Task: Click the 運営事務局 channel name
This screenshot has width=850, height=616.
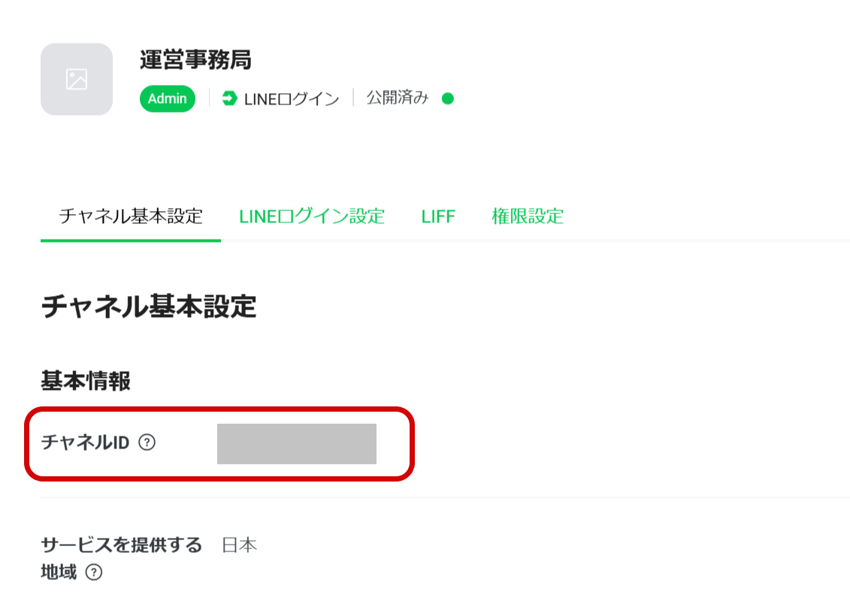Action: coord(195,60)
